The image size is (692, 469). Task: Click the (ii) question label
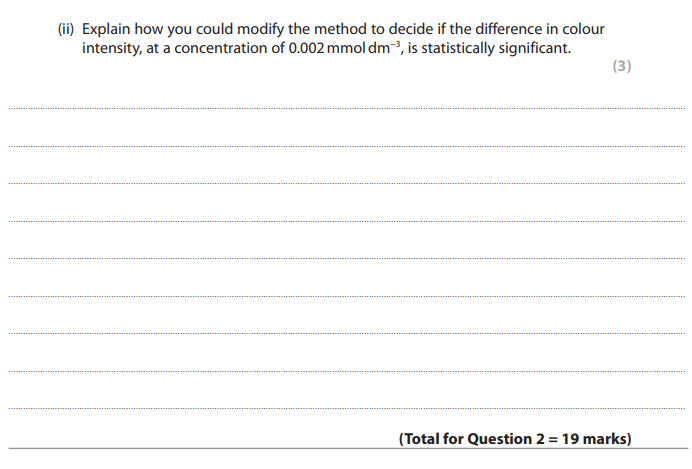66,29
